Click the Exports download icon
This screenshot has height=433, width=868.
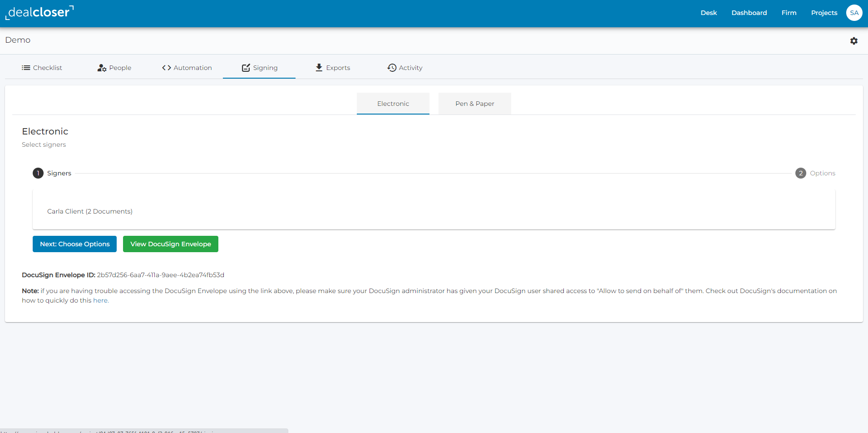click(x=318, y=67)
